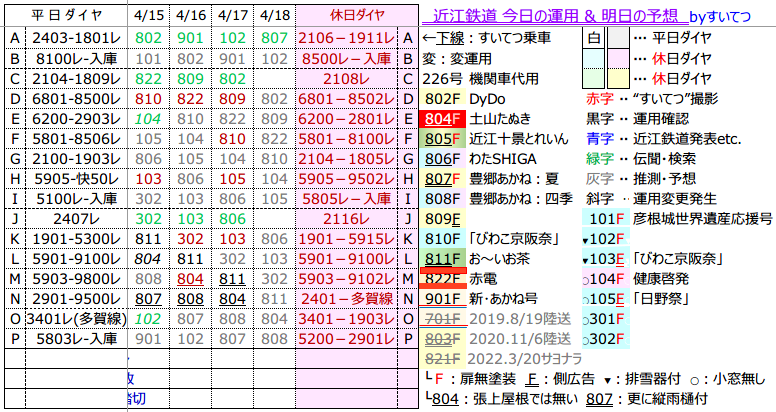Select the underlined 811 in row M
This screenshot has height=412, width=776.
tap(233, 279)
